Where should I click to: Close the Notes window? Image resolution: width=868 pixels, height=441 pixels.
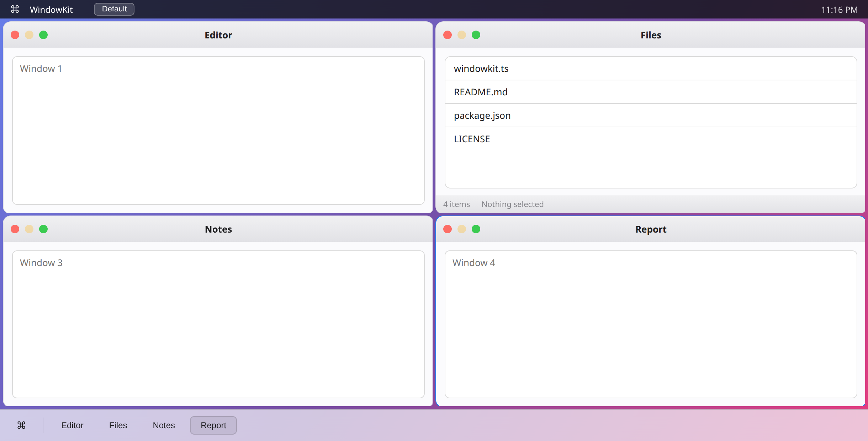tap(15, 229)
